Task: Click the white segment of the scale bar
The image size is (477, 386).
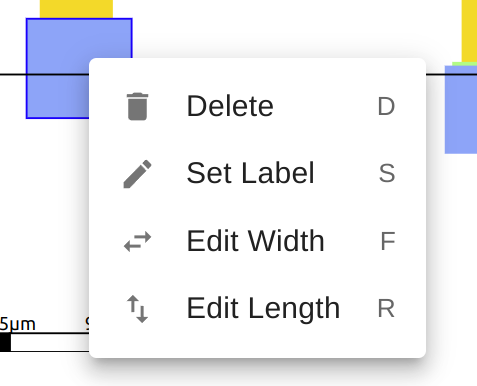Action: (50, 342)
